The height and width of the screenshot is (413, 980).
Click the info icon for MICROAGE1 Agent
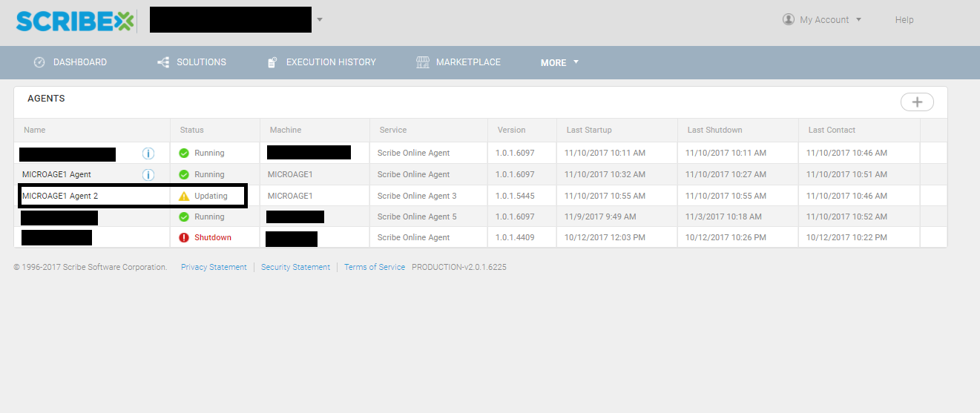point(148,175)
